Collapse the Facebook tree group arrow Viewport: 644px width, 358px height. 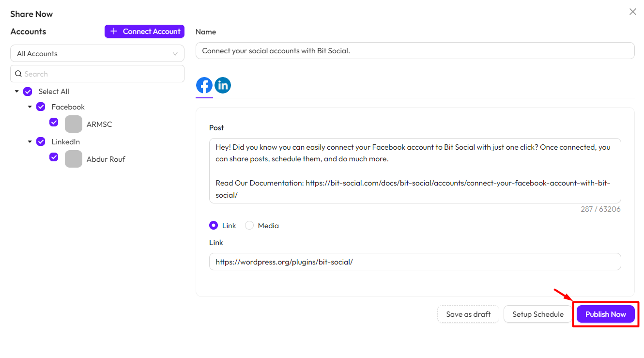click(x=30, y=107)
